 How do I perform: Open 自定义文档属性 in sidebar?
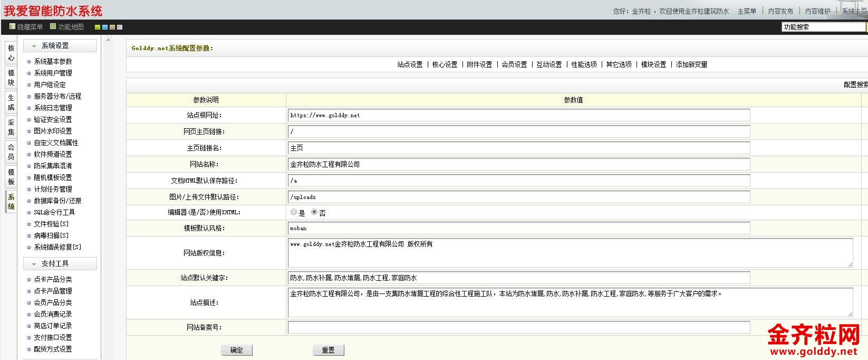56,143
